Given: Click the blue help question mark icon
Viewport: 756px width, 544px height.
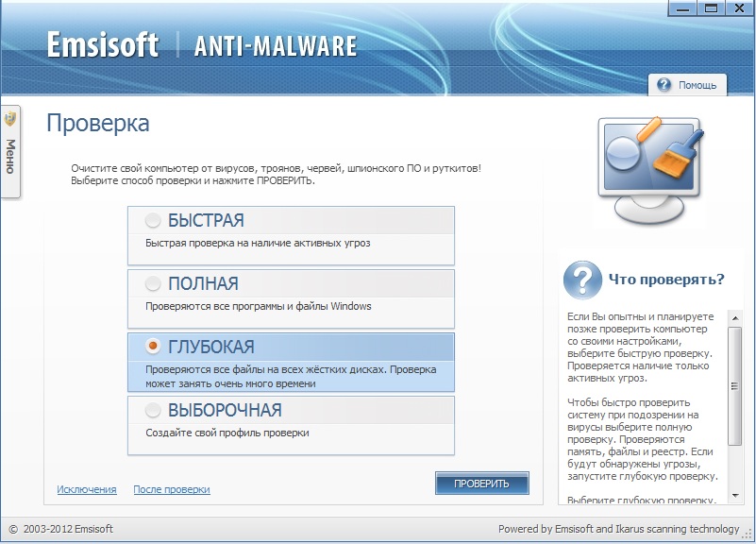Looking at the screenshot, I should pos(664,84).
